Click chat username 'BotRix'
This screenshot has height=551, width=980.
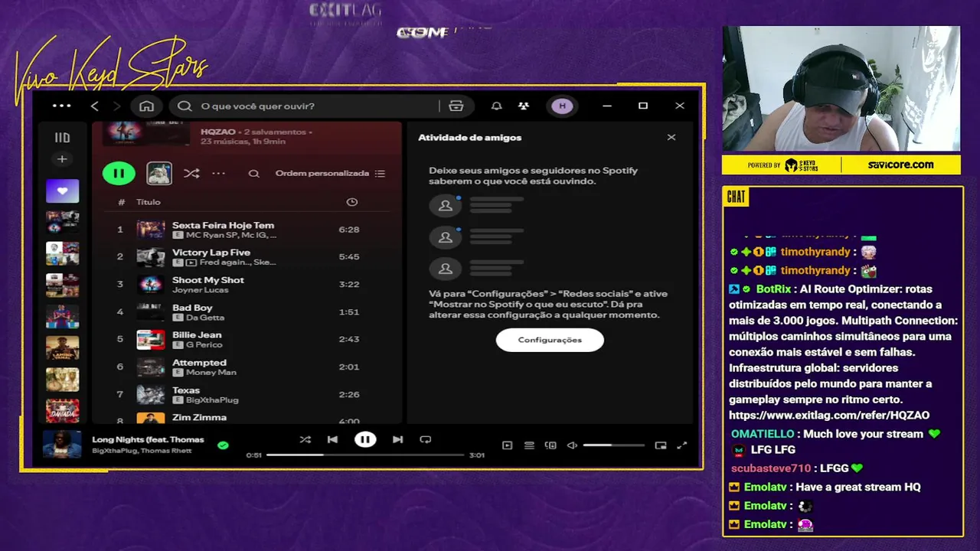coord(773,289)
